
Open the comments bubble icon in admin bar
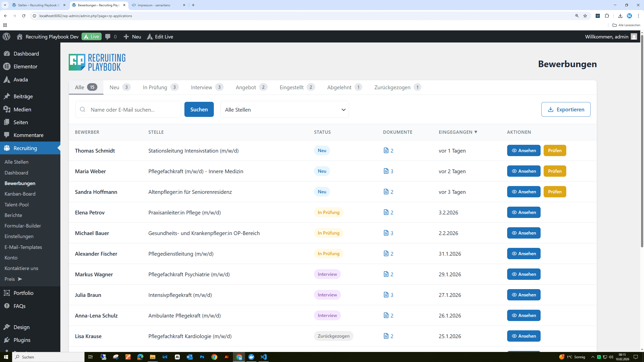pos(108,37)
